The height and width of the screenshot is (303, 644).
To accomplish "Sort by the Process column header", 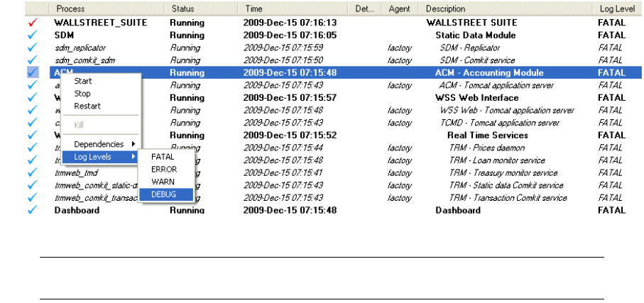I will coord(107,9).
